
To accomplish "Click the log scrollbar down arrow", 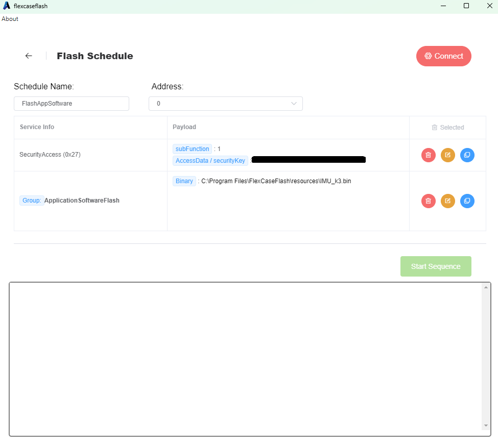I will 485,426.
